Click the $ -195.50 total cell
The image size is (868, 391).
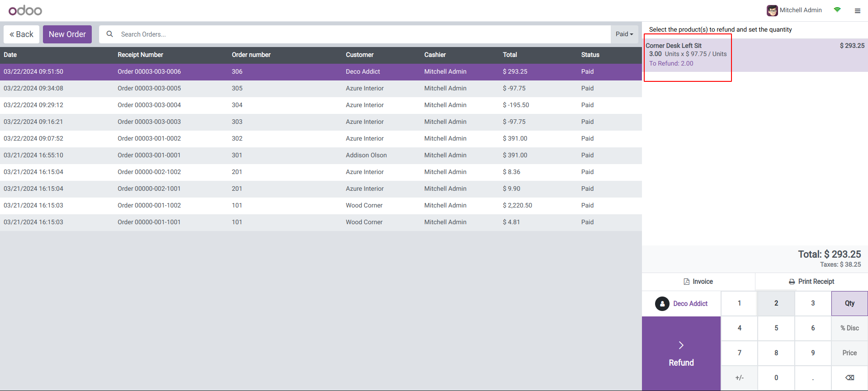coord(516,105)
